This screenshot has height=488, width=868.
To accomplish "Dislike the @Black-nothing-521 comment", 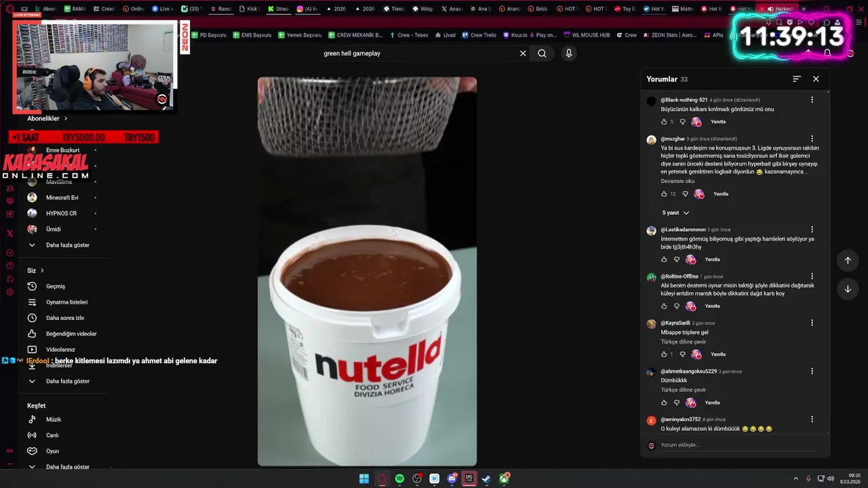I will (x=682, y=122).
